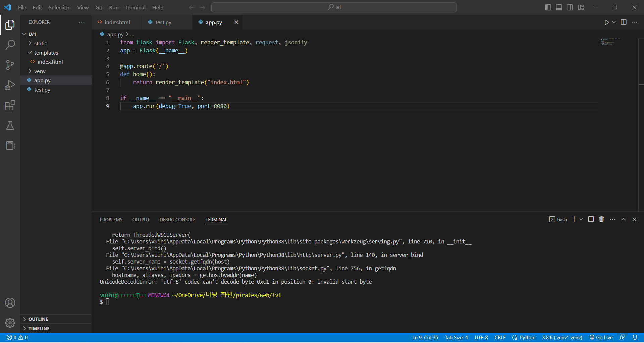Change interpreter 3.8.6 ('venv': venv)

562,337
